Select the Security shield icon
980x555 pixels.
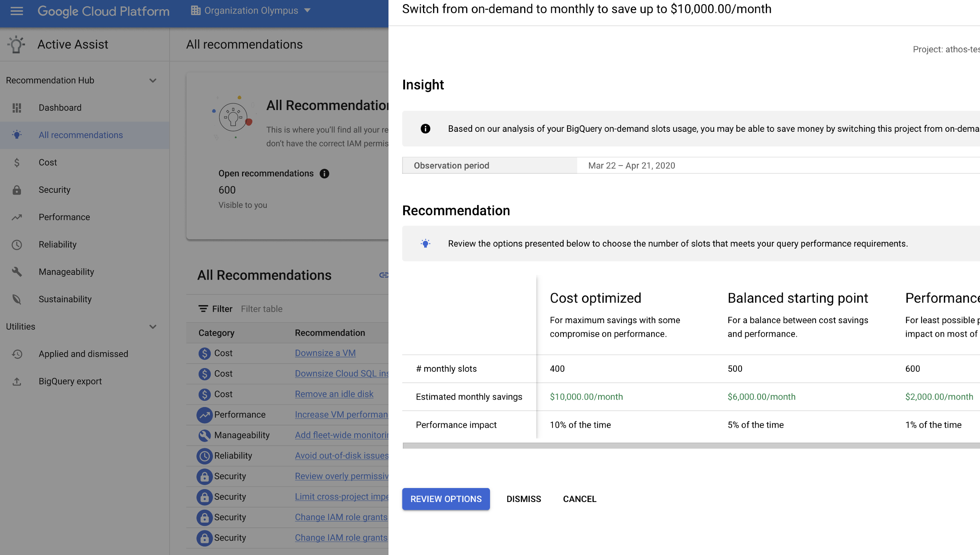pos(16,189)
